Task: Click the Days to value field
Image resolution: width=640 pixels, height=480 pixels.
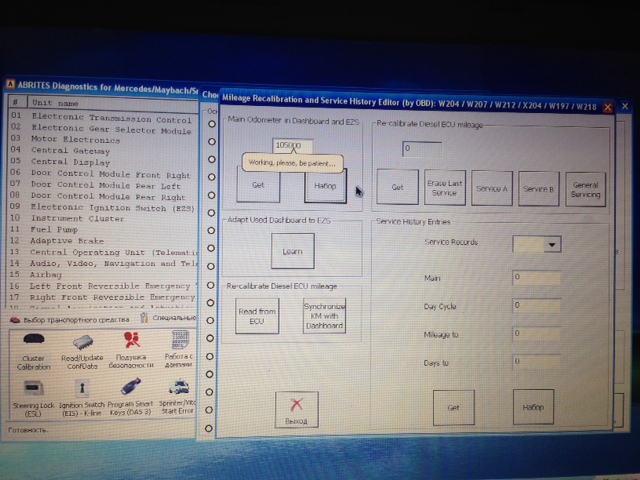Action: click(536, 361)
